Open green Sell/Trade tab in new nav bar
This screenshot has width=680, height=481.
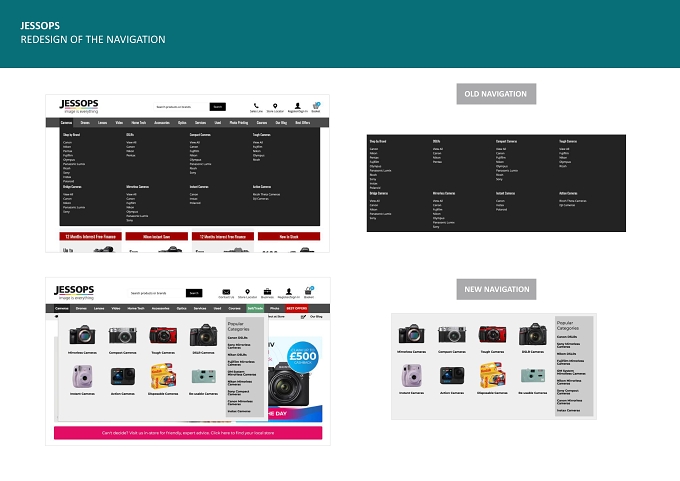click(255, 308)
